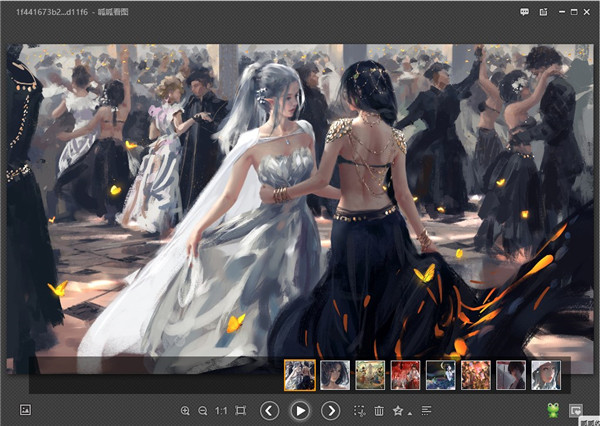
Task: Go to next image arrow
Action: [331, 411]
